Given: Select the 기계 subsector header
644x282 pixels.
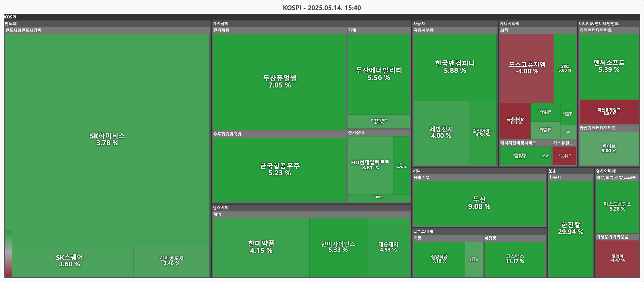Looking at the screenshot, I should pyautogui.click(x=379, y=30).
